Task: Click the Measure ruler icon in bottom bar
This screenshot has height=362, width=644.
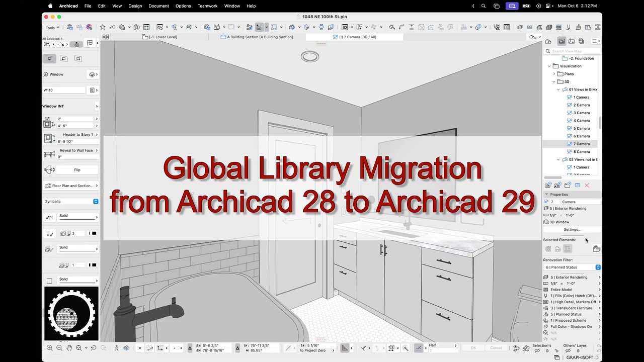Action: click(344, 347)
